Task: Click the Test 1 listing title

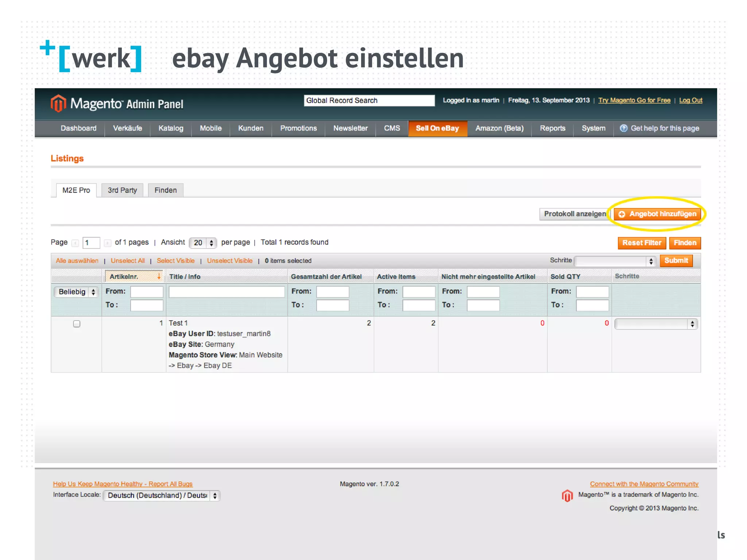Action: point(178,323)
